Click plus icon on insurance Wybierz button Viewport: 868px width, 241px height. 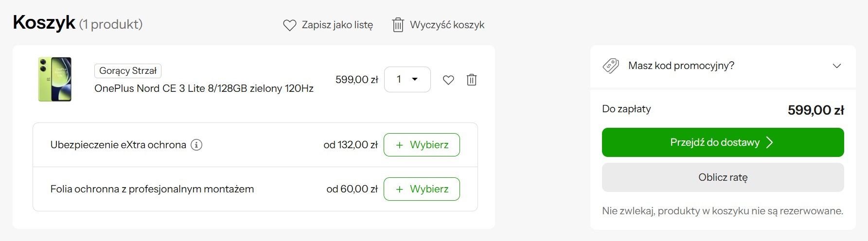(x=399, y=145)
